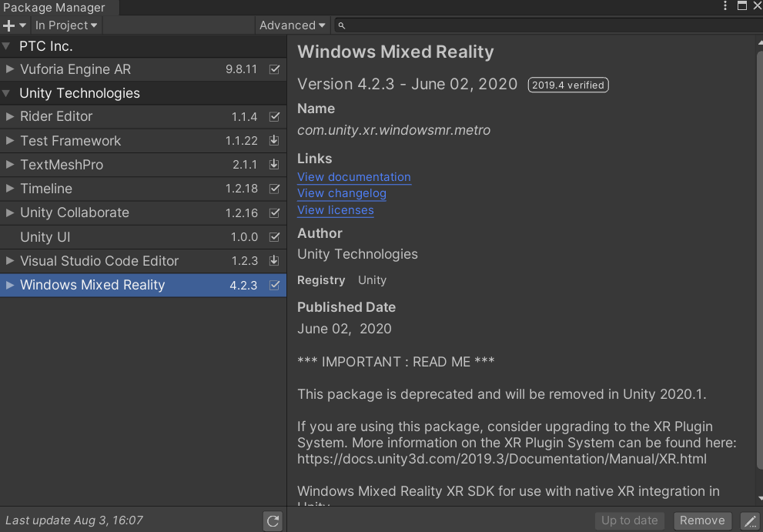
Task: Refresh the package list
Action: (273, 520)
